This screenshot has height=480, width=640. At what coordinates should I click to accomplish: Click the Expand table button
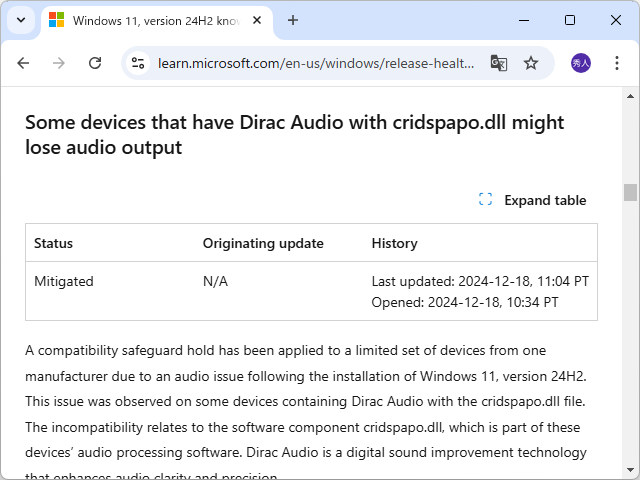[x=533, y=200]
